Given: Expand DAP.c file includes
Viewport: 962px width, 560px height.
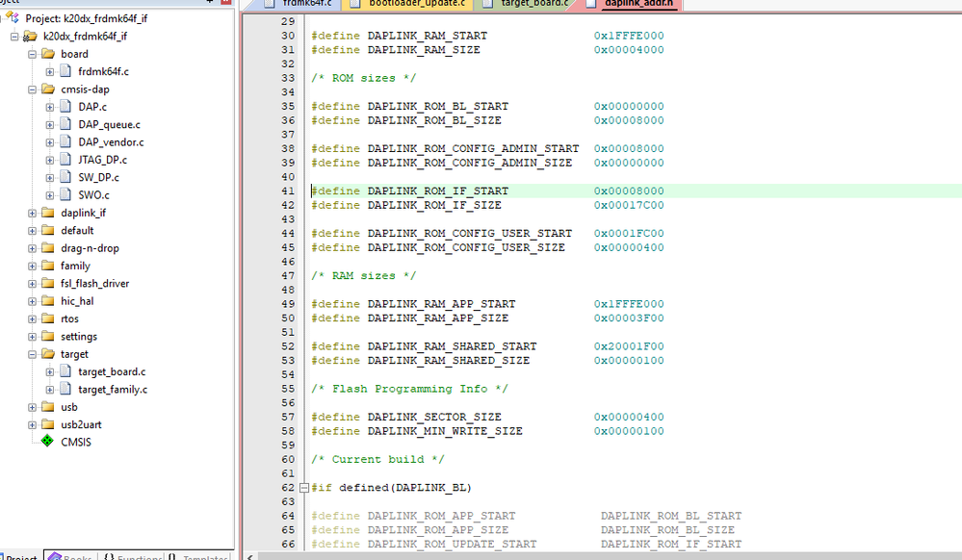Looking at the screenshot, I should 50,108.
